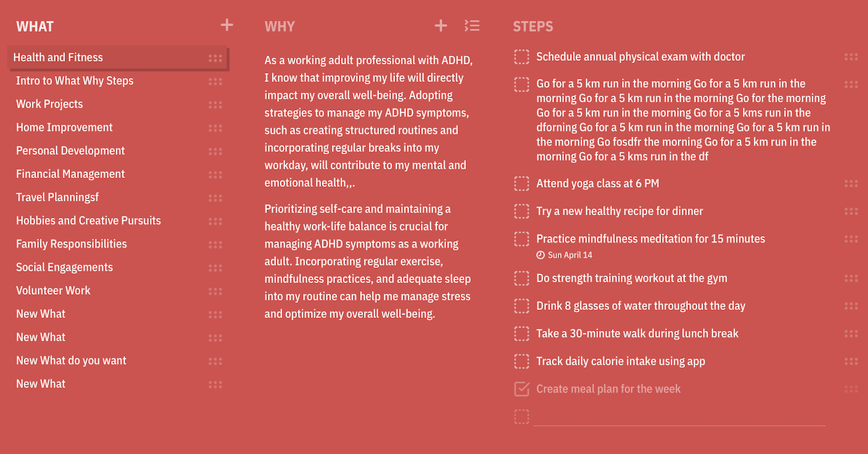
Task: Click the drag handle beside Work Projects
Action: coord(215,104)
